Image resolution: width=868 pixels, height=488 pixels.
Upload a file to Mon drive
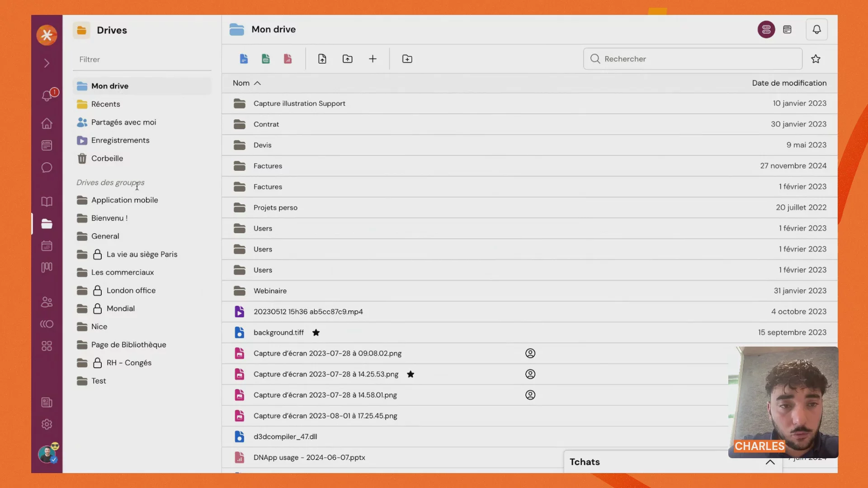pyautogui.click(x=322, y=59)
